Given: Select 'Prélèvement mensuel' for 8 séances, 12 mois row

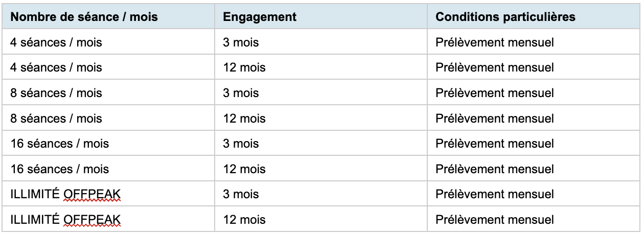Looking at the screenshot, I should [x=495, y=119].
